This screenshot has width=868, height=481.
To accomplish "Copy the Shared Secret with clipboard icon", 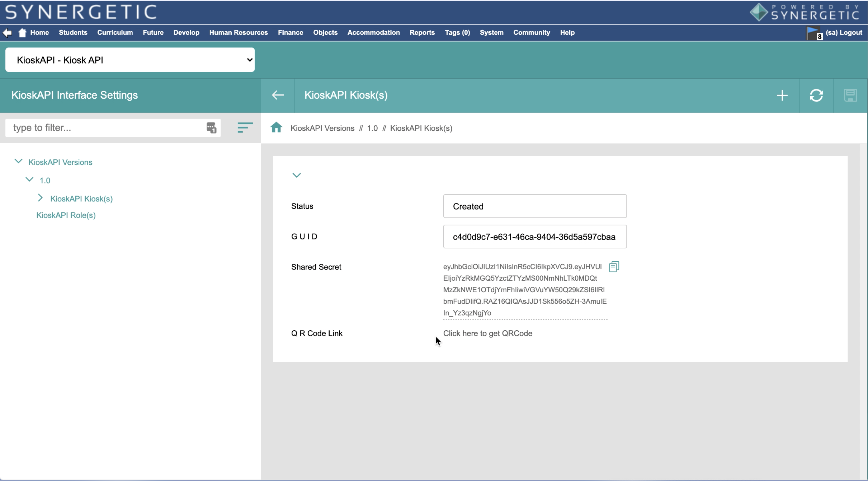I will [x=614, y=267].
